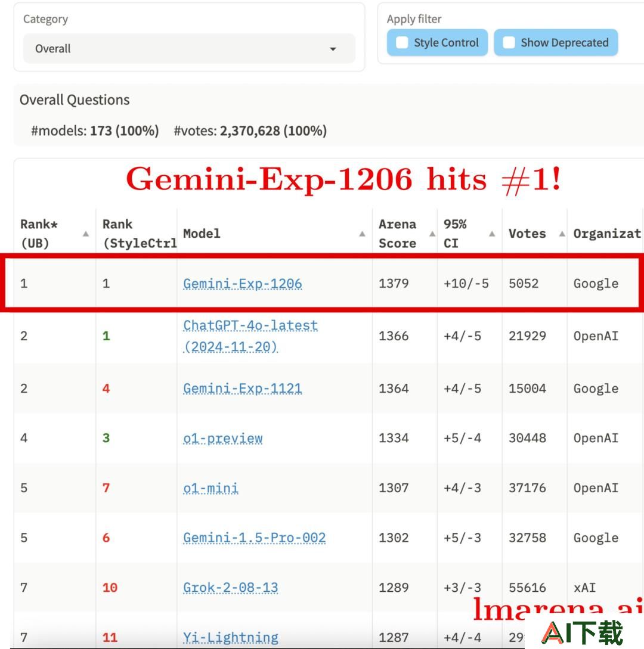This screenshot has width=644, height=649.
Task: Open the o1-preview model link
Action: pyautogui.click(x=223, y=438)
